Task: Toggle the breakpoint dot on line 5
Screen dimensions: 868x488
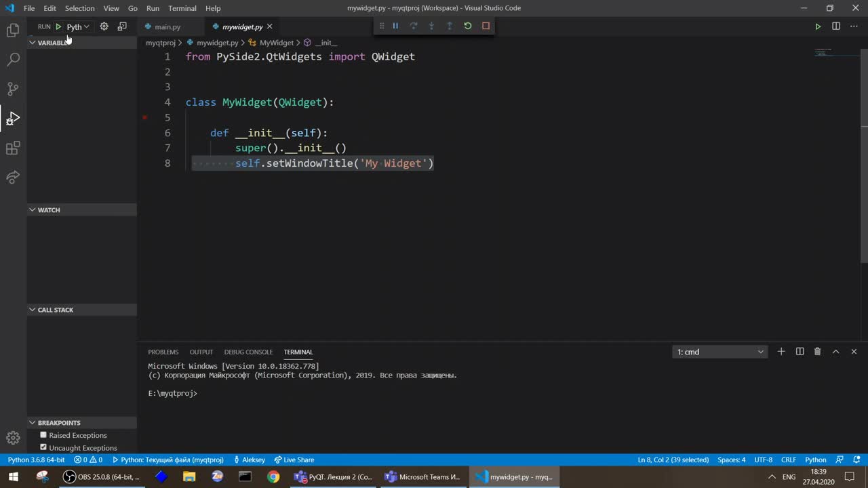Action: point(144,117)
